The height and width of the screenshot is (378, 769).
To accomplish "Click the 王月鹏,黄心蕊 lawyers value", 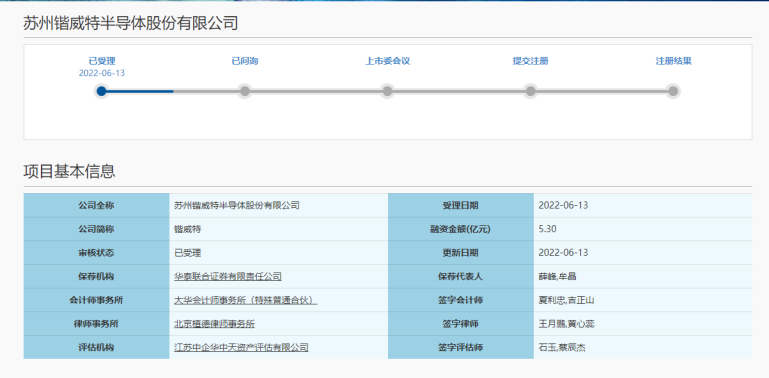I will coord(566,324).
